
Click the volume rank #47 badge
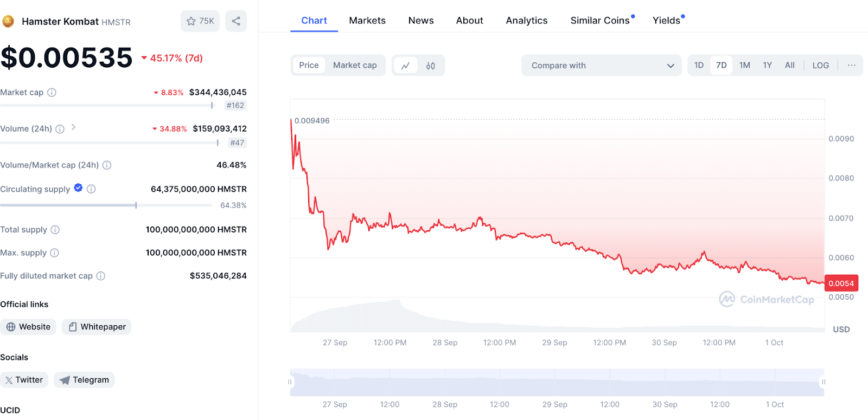(x=237, y=143)
